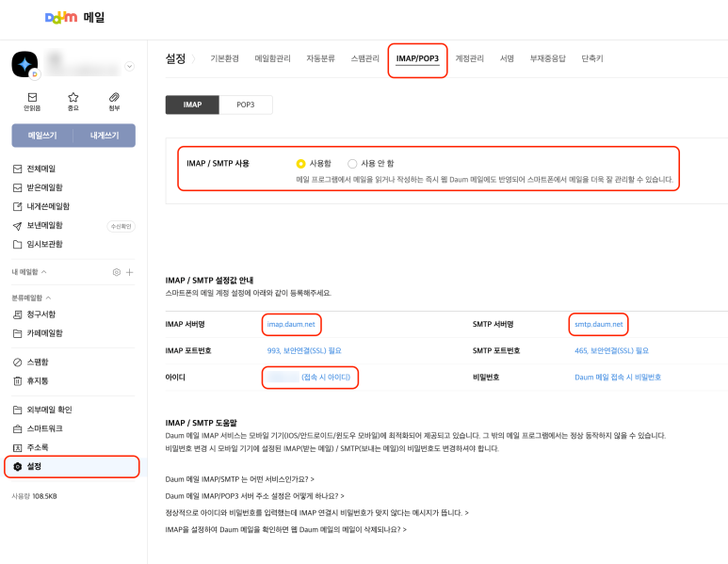The image size is (728, 564).
Task: Open 보낸메일함 sent folder
Action: [44, 225]
